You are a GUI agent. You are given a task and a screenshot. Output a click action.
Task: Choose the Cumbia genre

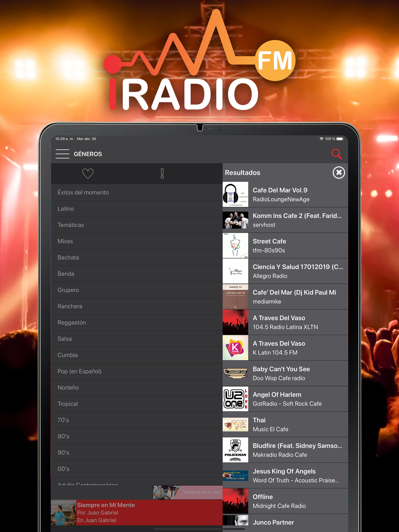pos(137,355)
